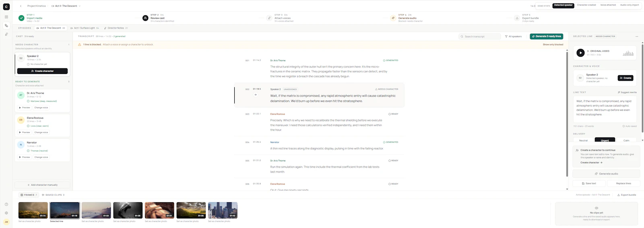Open the Director Notes tab
This screenshot has width=644, height=228.
click(116, 28)
